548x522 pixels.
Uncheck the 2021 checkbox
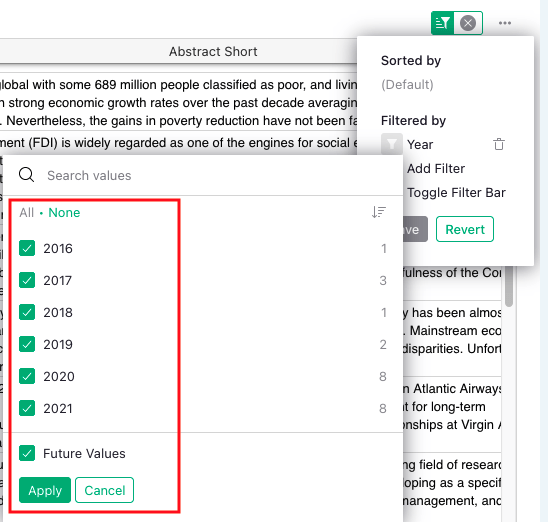coord(27,408)
